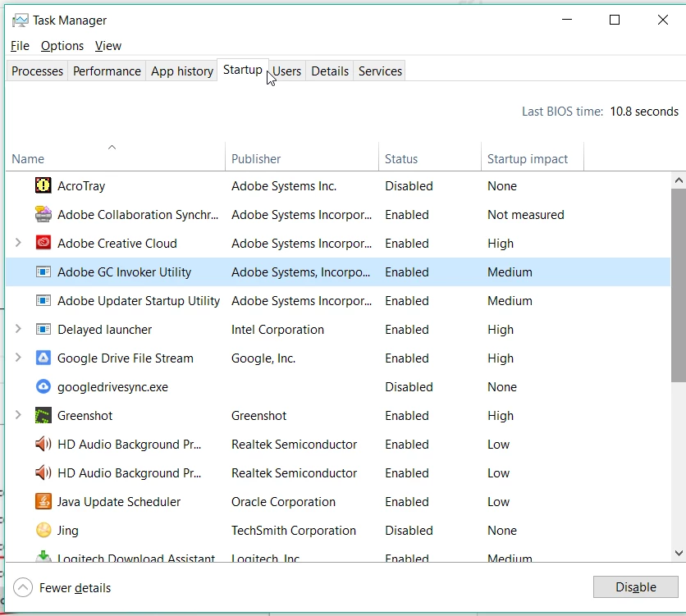Click the googledrivesync.exe cloud icon
686x616 pixels.
(x=43, y=386)
